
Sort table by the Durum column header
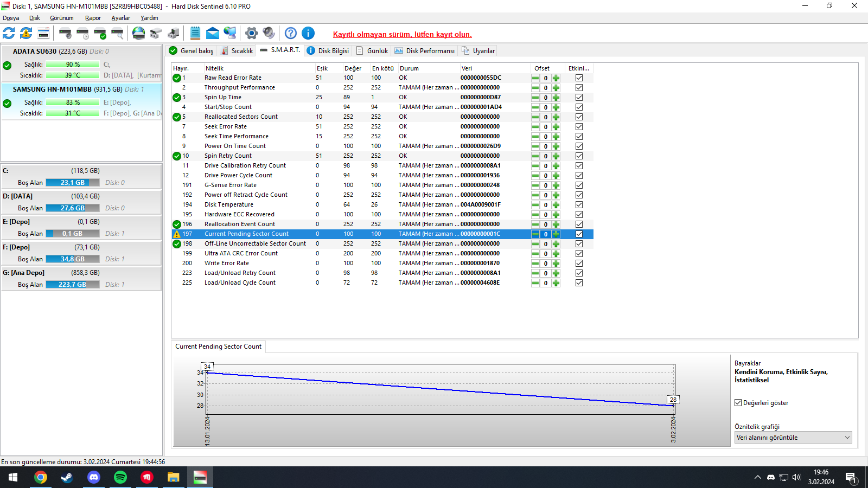[x=429, y=68]
